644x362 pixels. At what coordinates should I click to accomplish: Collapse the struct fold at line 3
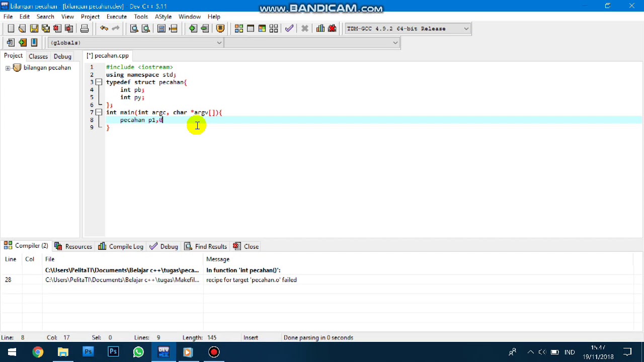pos(99,82)
